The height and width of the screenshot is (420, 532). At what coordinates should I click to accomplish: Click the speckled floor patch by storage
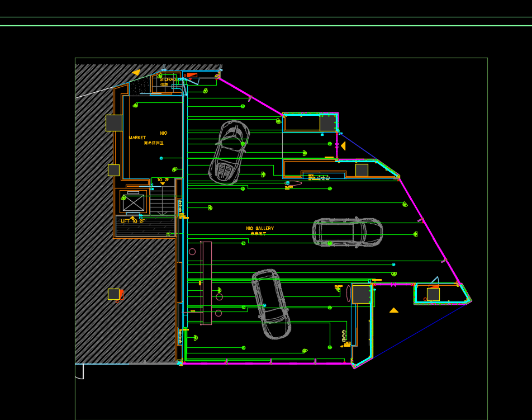[140, 86]
